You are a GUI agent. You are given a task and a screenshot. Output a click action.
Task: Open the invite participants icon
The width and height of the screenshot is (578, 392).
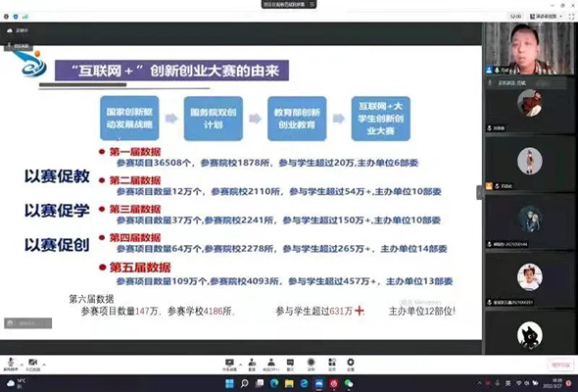(252, 365)
